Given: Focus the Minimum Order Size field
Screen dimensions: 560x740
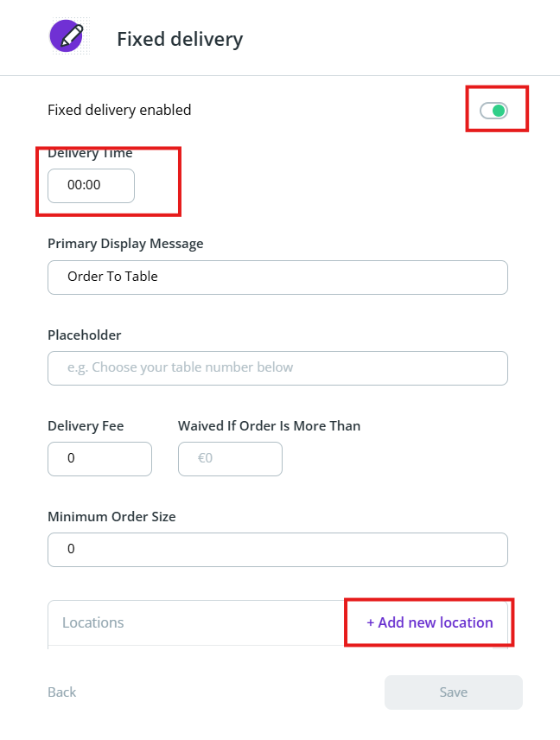Looking at the screenshot, I should pos(277,549).
